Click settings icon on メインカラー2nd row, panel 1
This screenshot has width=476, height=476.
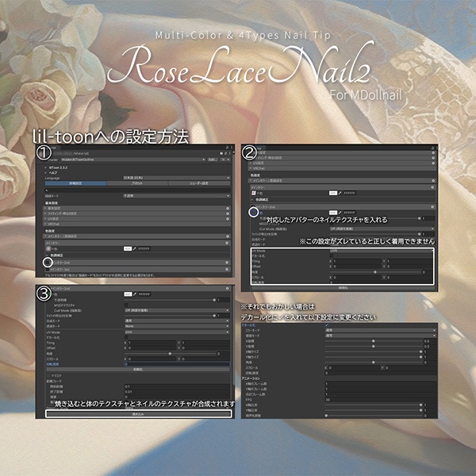227,263
